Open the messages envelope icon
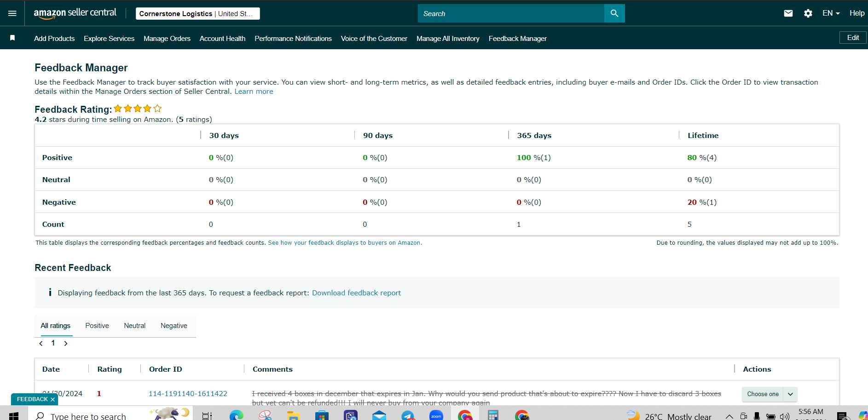 click(788, 13)
